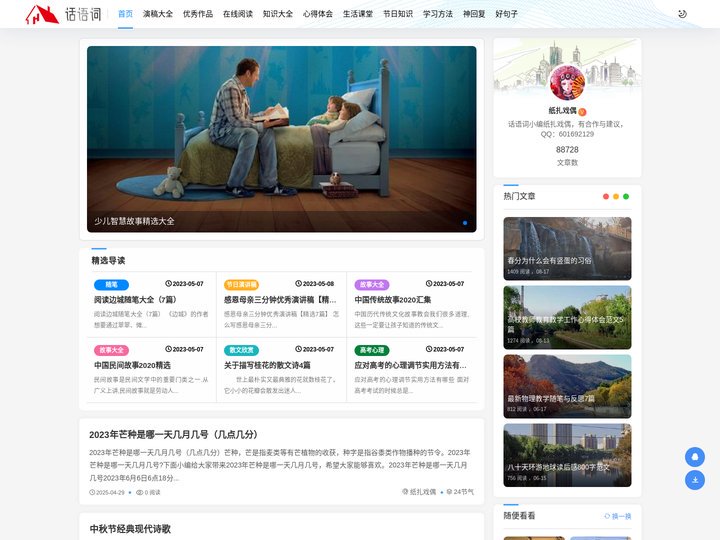Click clock icon on 高考心理 card date
720x540 pixels.
pyautogui.click(x=429, y=349)
